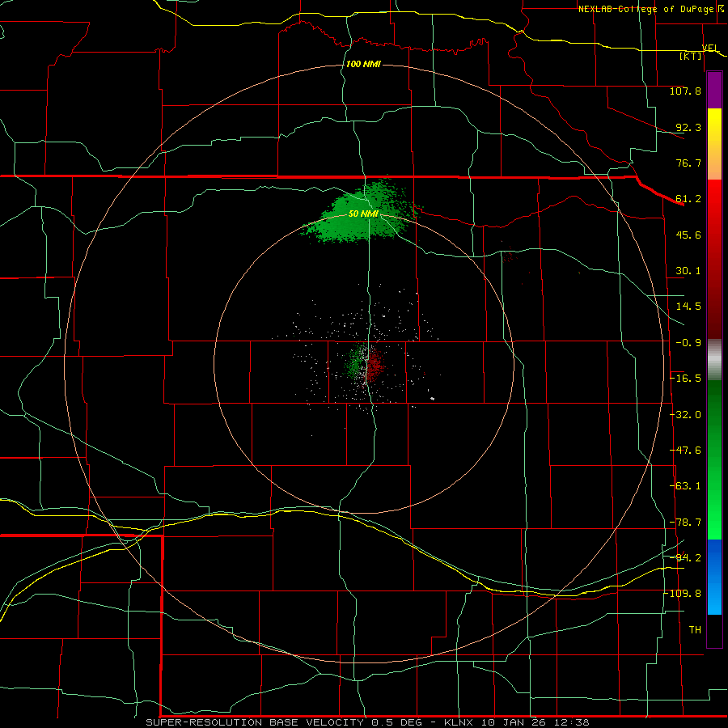Screen dimensions: 728x728
Task: Pick the blue segment of the velocity scale
Action: (x=714, y=577)
